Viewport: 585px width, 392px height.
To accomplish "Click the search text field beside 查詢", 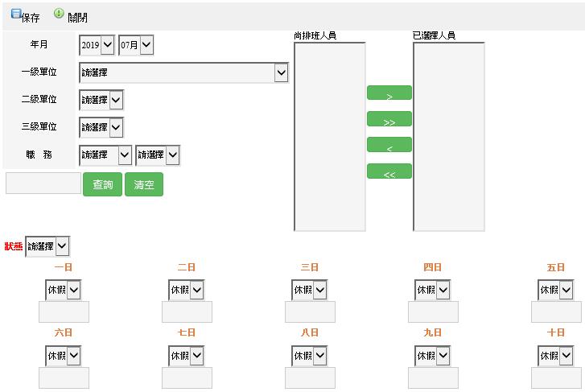I will (x=43, y=184).
